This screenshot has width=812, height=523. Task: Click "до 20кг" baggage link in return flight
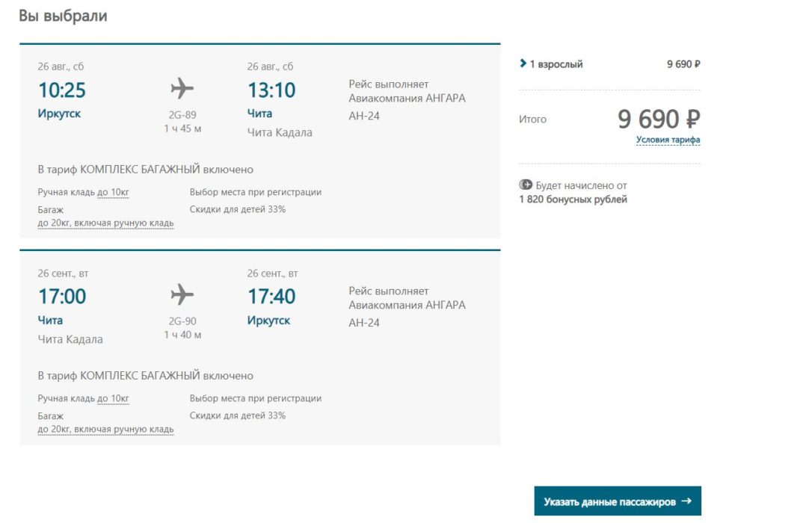105,429
